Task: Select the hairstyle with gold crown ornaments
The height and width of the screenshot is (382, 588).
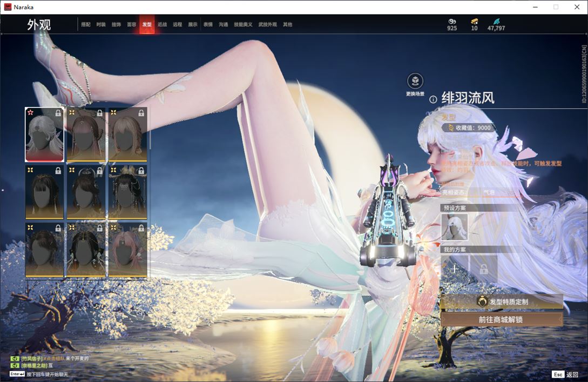Action: (127, 192)
